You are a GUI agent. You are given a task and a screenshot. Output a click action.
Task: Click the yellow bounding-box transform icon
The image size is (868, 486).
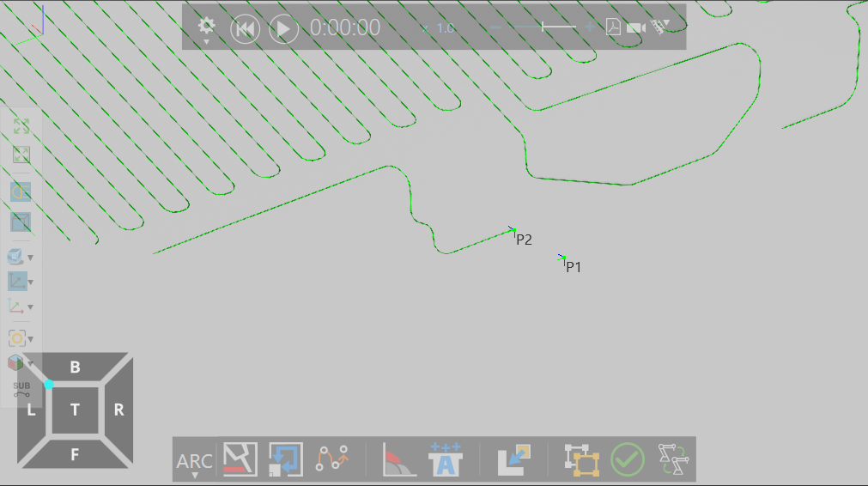pyautogui.click(x=582, y=459)
